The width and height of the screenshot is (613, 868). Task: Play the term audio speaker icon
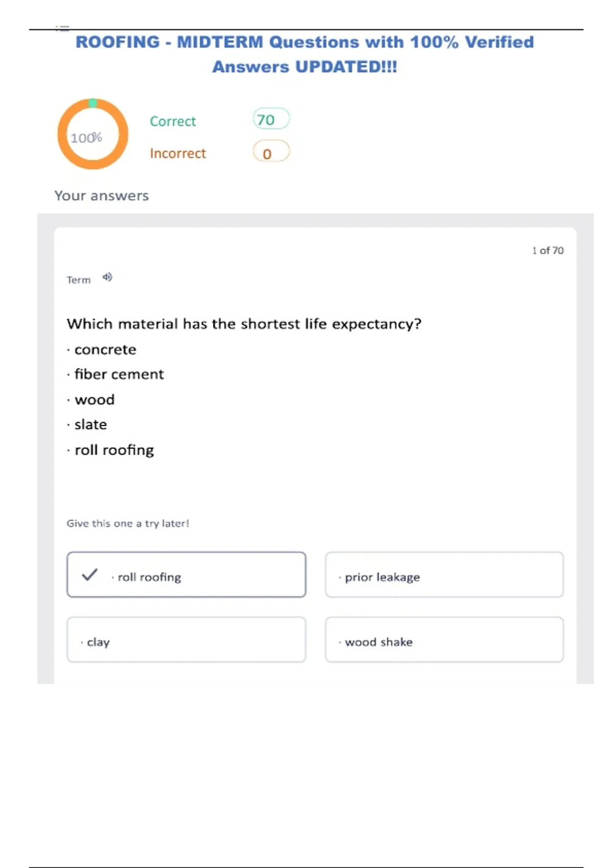[107, 277]
